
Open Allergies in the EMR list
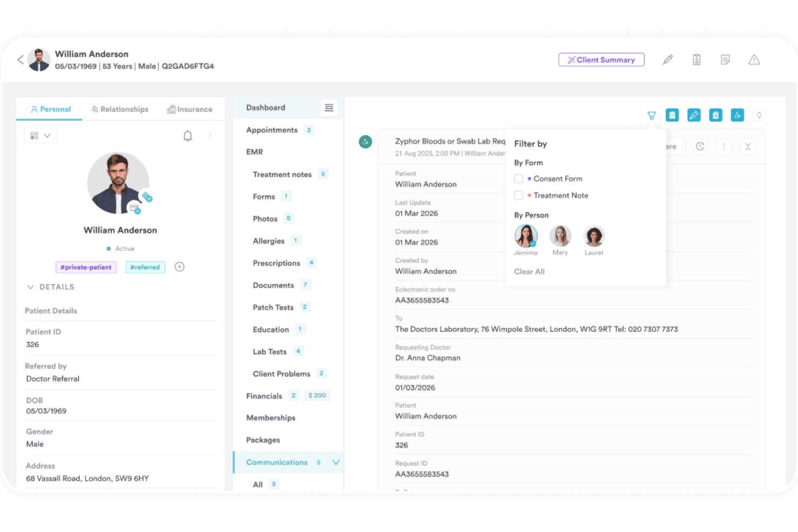[269, 241]
